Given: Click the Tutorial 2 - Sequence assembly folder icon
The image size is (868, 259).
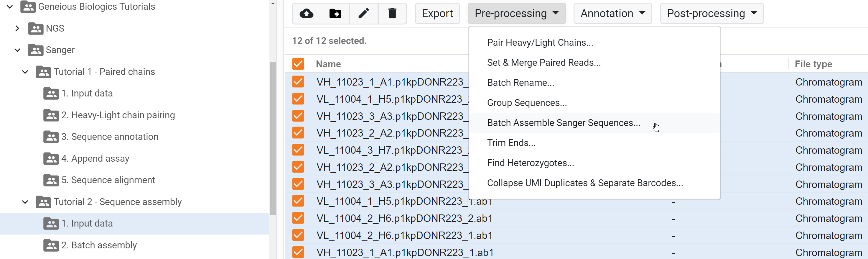Looking at the screenshot, I should (x=43, y=202).
